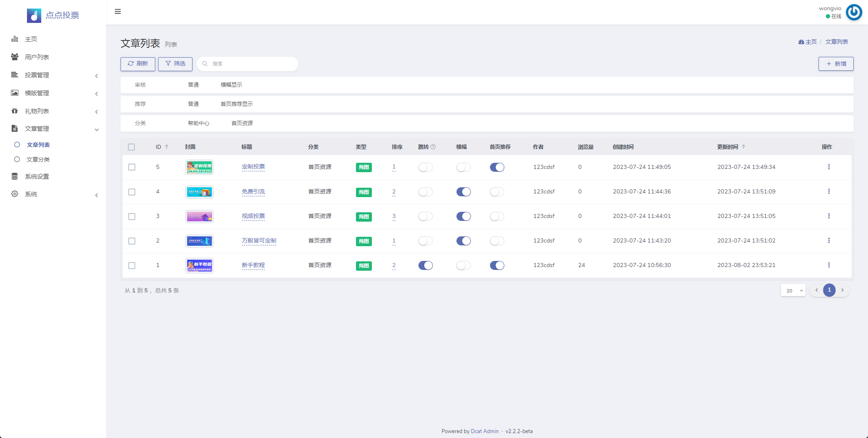Open the three-dot actions menu for article 5
This screenshot has height=438, width=868.
(x=829, y=167)
